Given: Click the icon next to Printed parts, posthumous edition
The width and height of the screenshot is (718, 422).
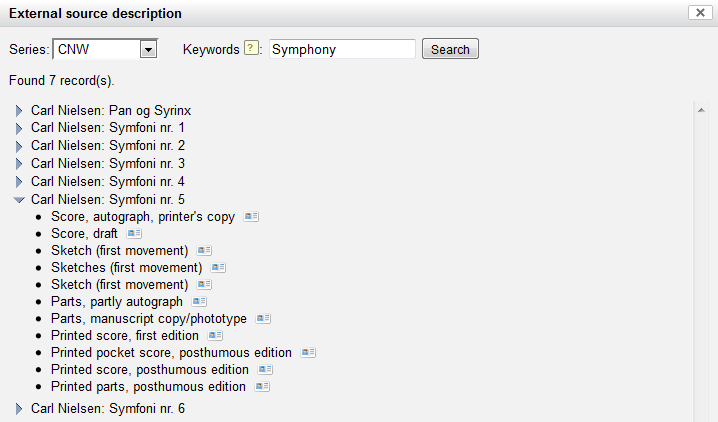Looking at the screenshot, I should (x=262, y=387).
